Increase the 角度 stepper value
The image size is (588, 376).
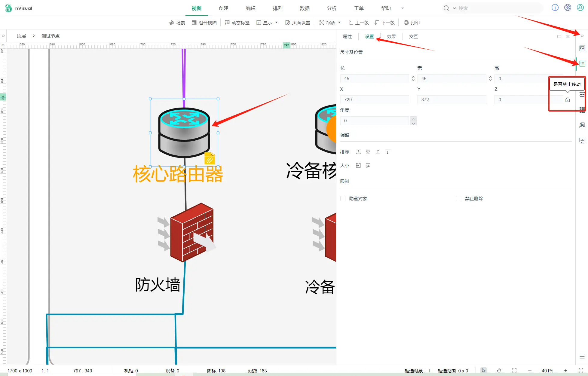pos(414,119)
